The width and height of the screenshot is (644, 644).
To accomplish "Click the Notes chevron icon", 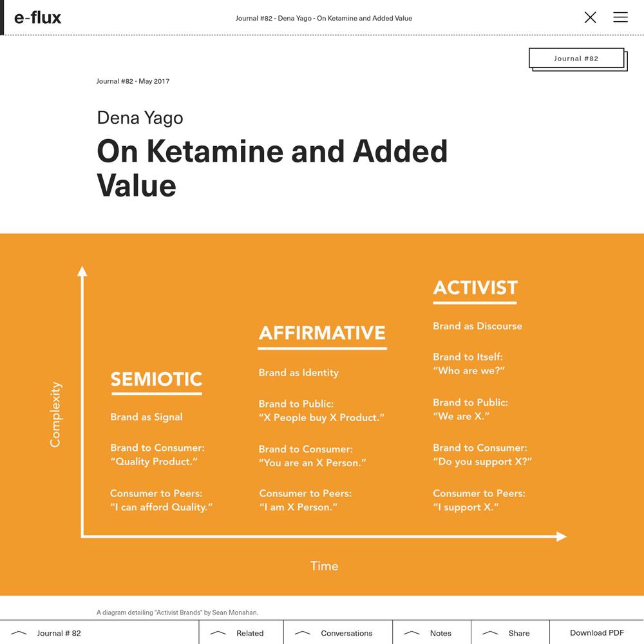I will point(412,633).
